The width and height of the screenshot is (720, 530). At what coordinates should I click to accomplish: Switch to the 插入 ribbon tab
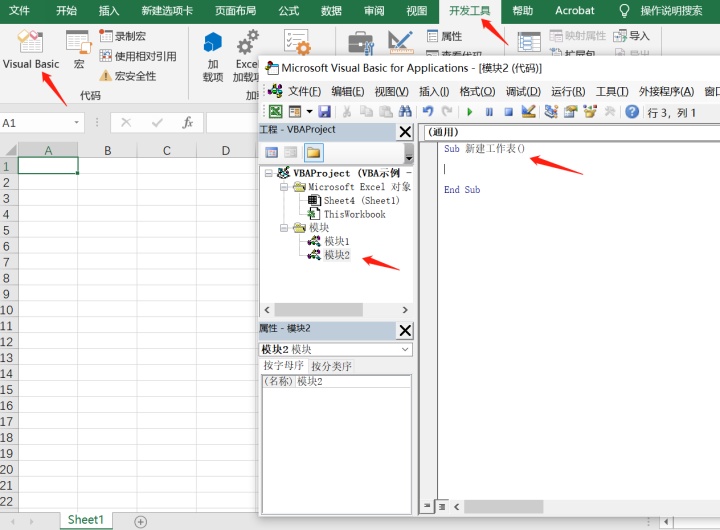(x=109, y=10)
